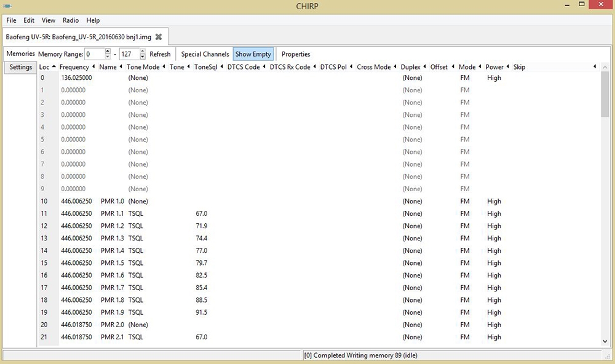615x364 pixels.
Task: Click the arrow beside Frequency column header
Action: coord(93,67)
